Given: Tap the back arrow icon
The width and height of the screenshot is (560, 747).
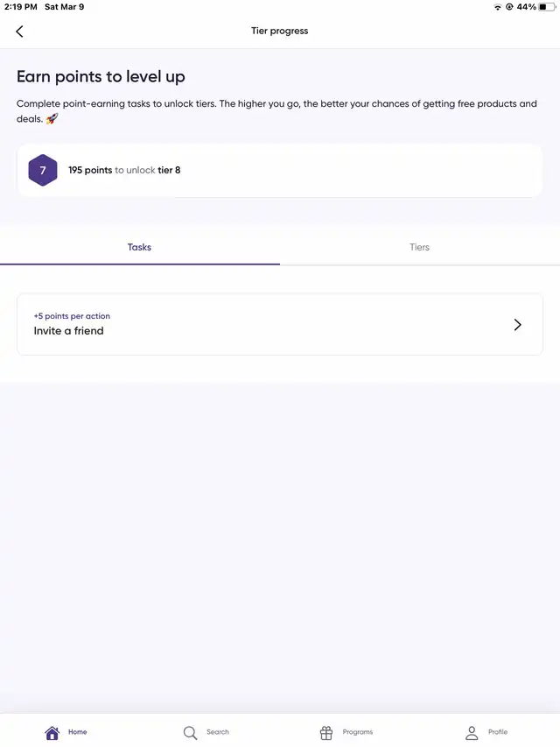Looking at the screenshot, I should pyautogui.click(x=20, y=32).
